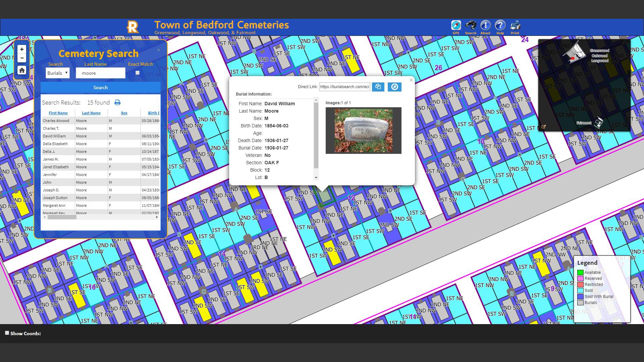Select the Jennifer Moore row

(101, 175)
